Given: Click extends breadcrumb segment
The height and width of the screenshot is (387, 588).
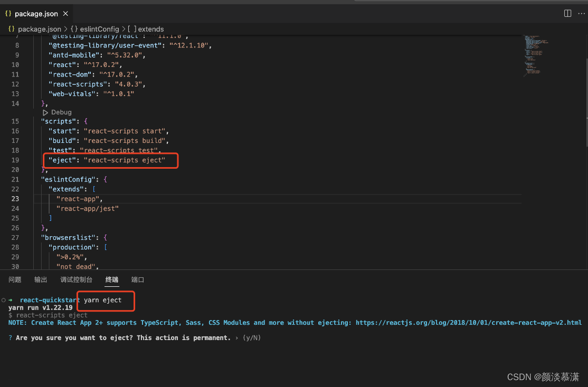Looking at the screenshot, I should click(151, 29).
